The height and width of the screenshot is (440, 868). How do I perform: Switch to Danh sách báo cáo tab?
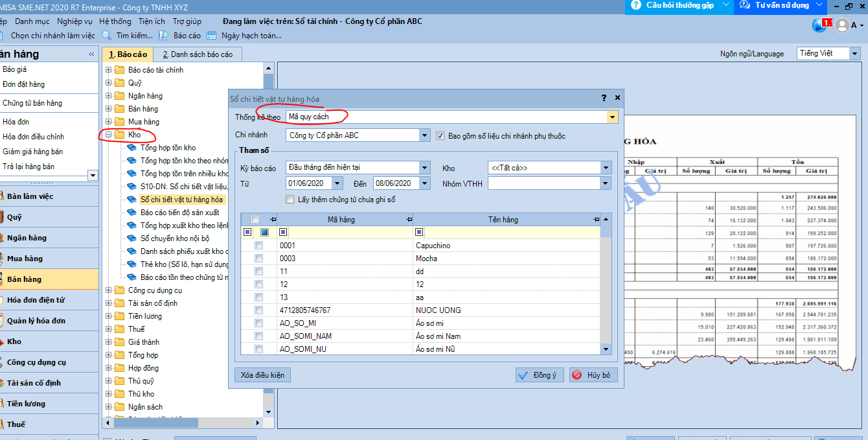[x=198, y=54]
